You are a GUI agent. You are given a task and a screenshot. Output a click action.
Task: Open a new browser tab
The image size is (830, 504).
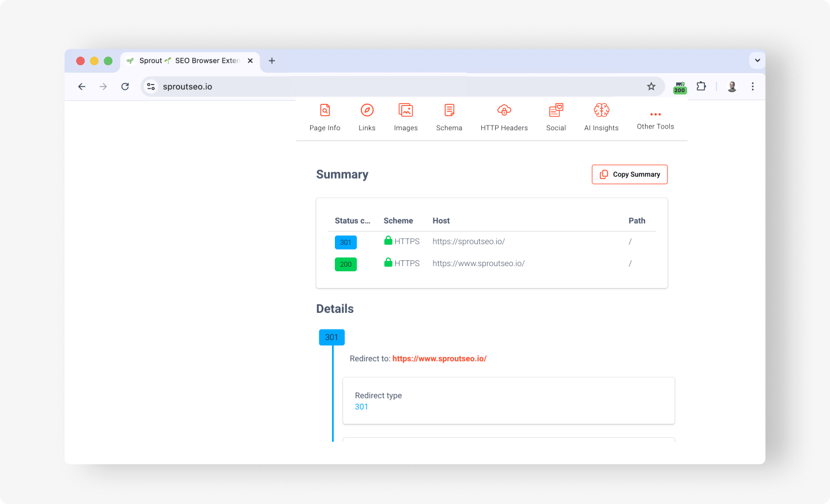[272, 60]
